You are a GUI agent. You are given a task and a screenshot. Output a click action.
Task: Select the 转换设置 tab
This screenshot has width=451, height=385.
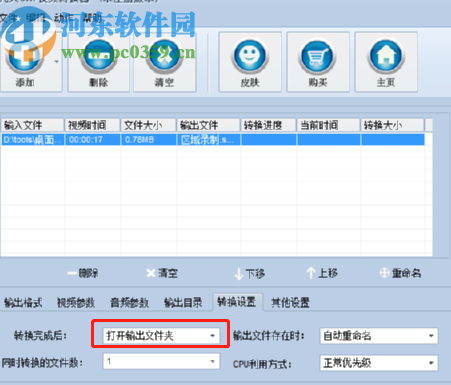(x=237, y=302)
